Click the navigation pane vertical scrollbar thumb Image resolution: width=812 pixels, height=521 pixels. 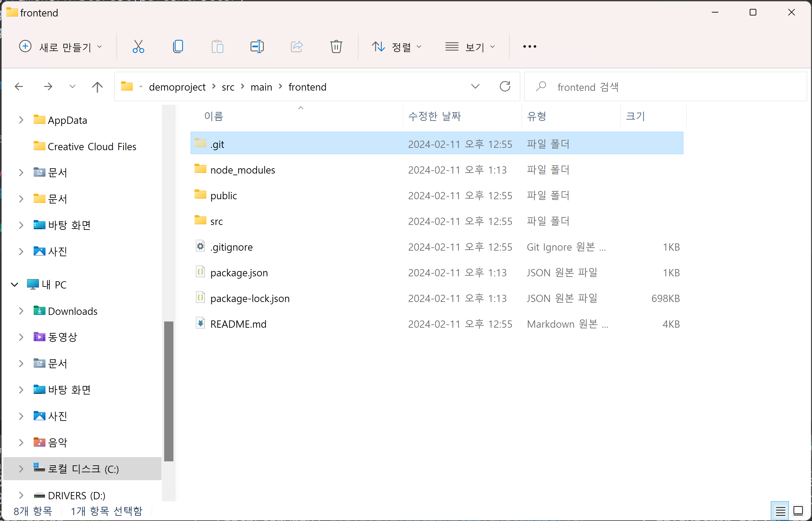coord(168,391)
